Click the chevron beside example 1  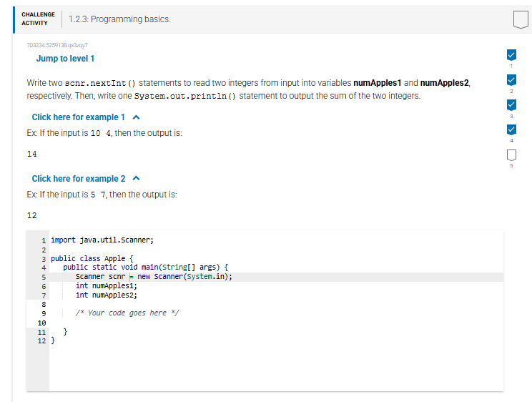coord(136,117)
